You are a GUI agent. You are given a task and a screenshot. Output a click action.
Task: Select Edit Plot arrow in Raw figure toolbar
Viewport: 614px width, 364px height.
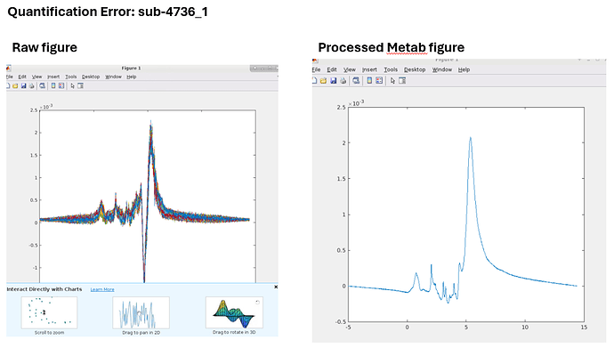coord(72,86)
